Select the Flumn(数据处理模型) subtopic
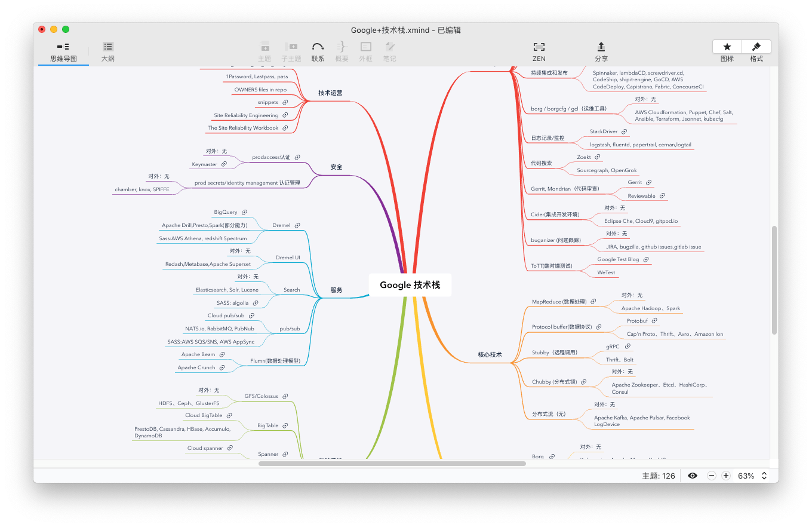The height and width of the screenshot is (527, 812). 275,361
